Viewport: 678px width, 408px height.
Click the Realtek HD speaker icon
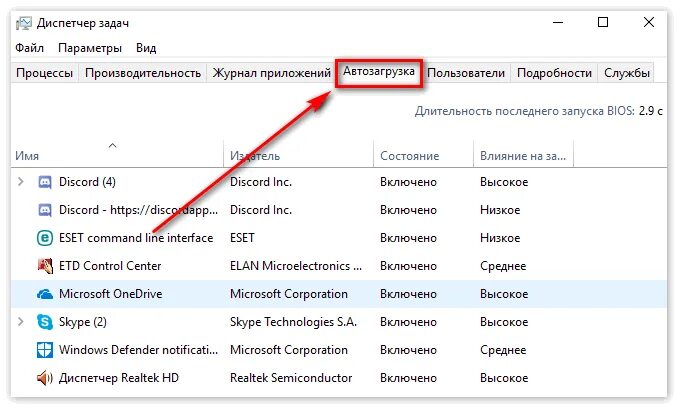[x=45, y=378]
